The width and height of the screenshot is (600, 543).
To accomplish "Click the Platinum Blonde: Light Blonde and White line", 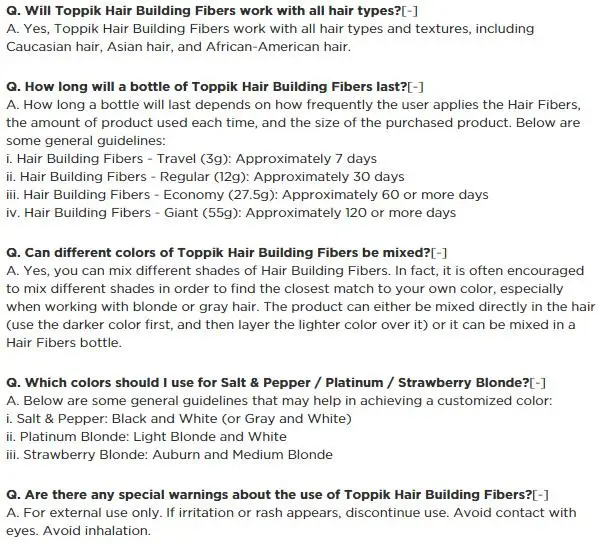I will 146,437.
